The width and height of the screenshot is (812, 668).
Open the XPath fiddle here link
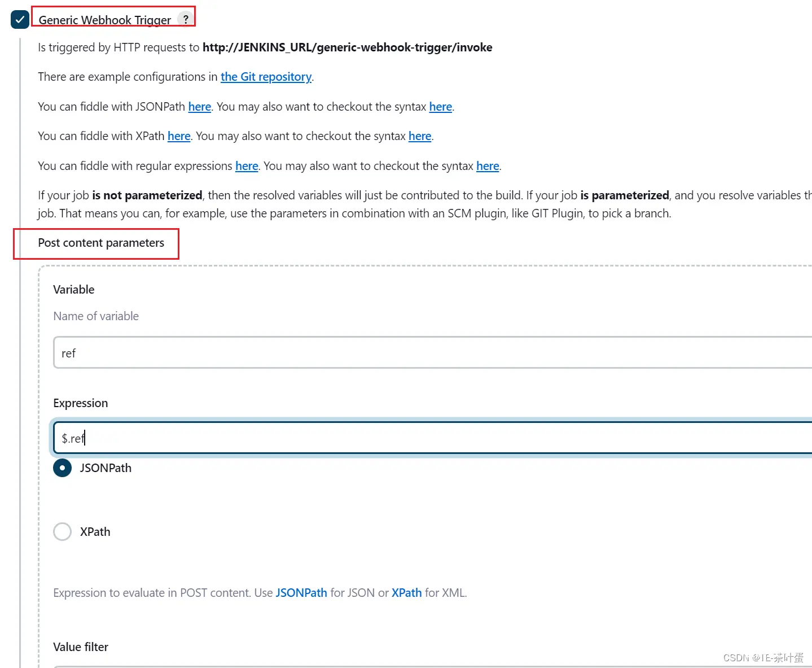click(x=179, y=136)
